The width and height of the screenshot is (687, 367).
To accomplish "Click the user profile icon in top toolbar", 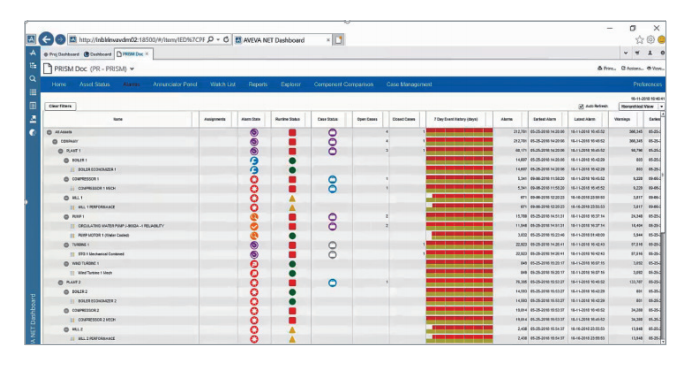I will pyautogui.click(x=650, y=53).
